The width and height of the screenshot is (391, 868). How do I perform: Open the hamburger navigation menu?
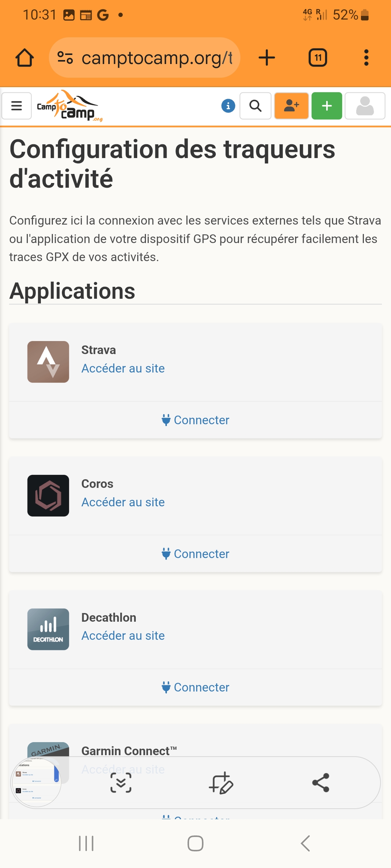click(x=17, y=106)
